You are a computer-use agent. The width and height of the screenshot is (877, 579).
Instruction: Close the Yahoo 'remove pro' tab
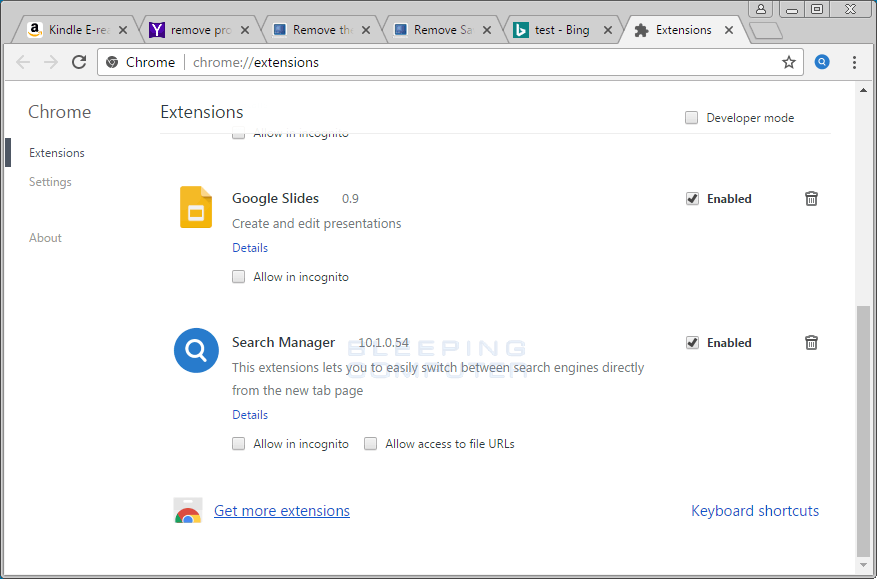tap(245, 30)
